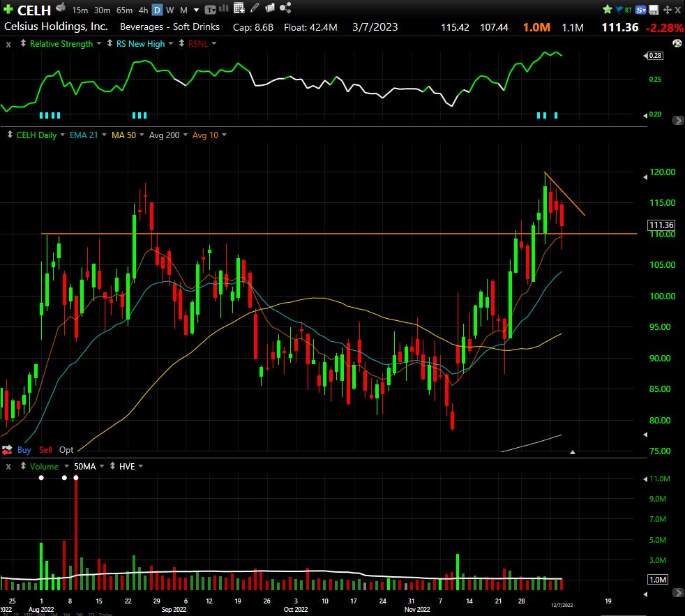
Task: Click the Celsius Holdings, Inc. company name
Action: pos(56,27)
